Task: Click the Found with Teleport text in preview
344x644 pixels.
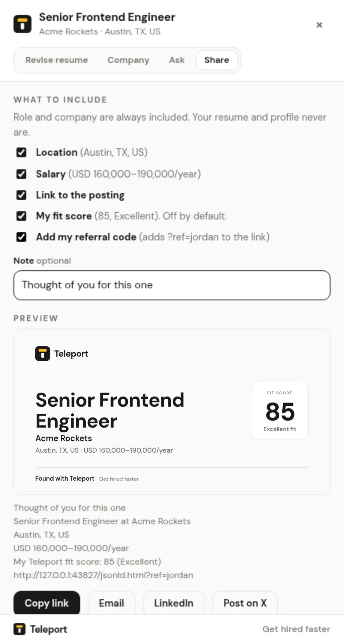Action: (x=65, y=479)
